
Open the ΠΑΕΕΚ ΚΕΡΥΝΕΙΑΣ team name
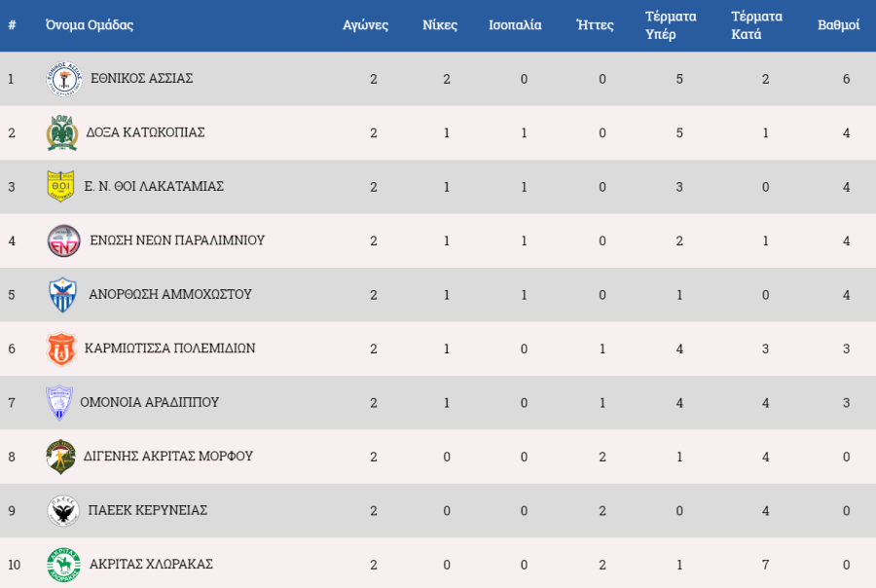(148, 510)
